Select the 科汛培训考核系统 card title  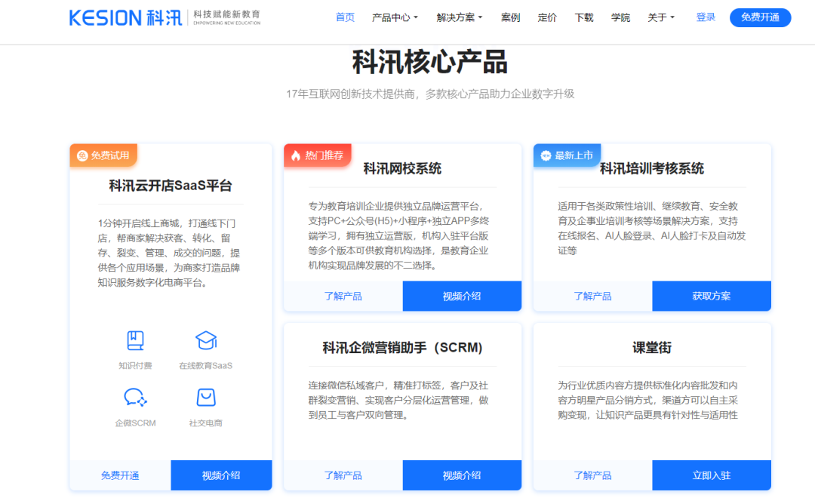(652, 168)
